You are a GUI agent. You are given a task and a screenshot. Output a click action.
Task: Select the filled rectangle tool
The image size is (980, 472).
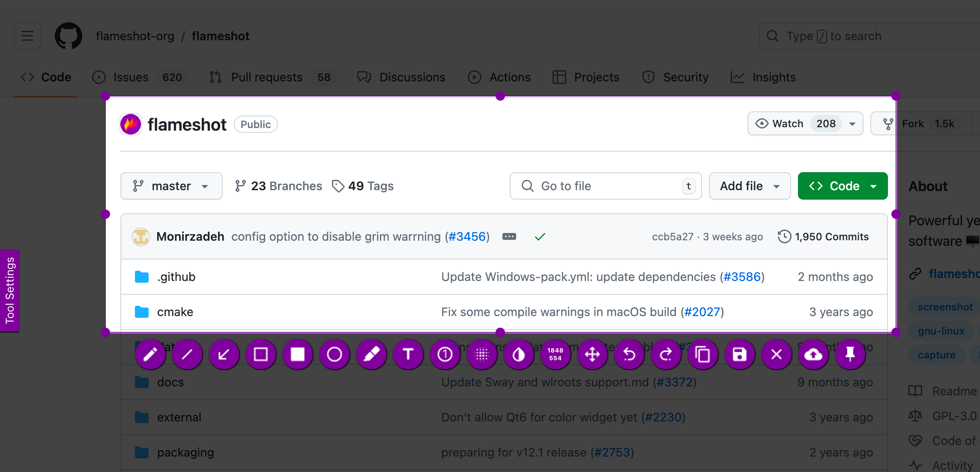click(298, 354)
